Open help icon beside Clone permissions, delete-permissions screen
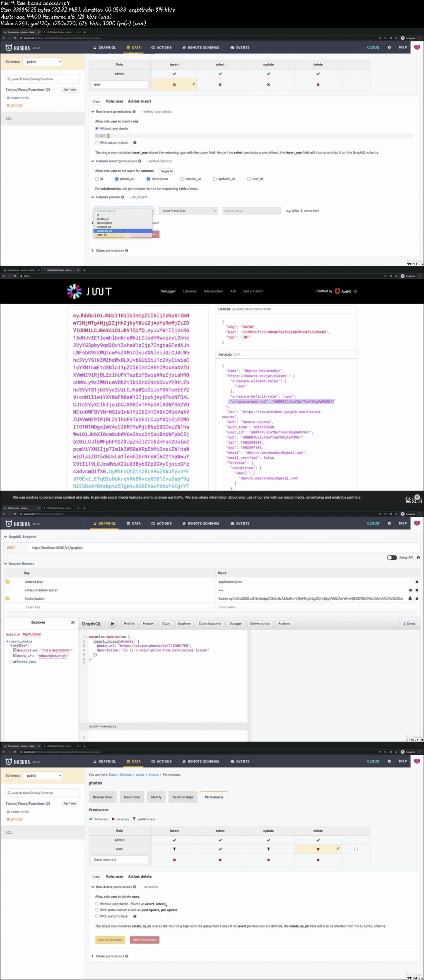 point(126,956)
